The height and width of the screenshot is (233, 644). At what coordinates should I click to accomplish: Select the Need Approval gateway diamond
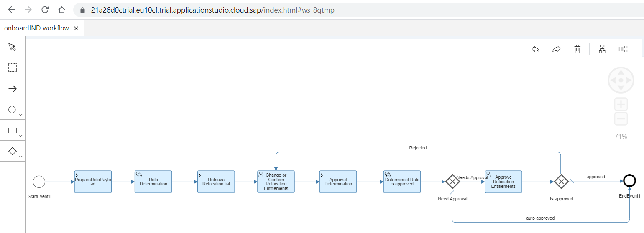pyautogui.click(x=452, y=182)
